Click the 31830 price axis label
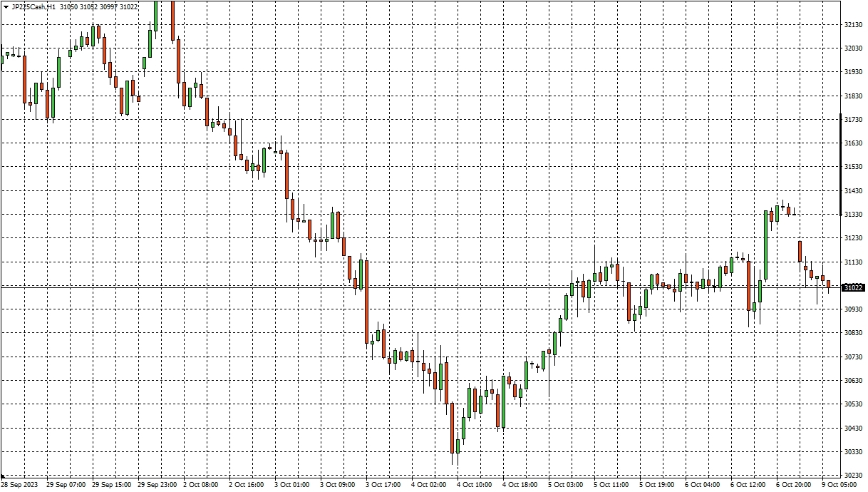The width and height of the screenshot is (868, 492). 853,96
